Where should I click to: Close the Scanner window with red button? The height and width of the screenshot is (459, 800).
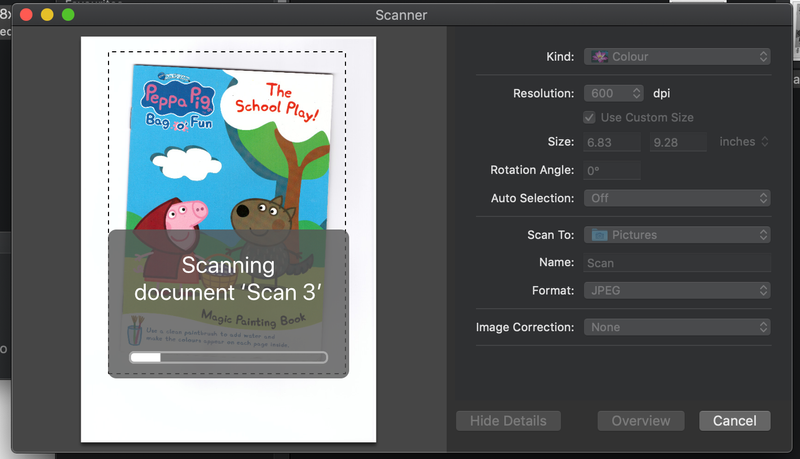pyautogui.click(x=26, y=15)
